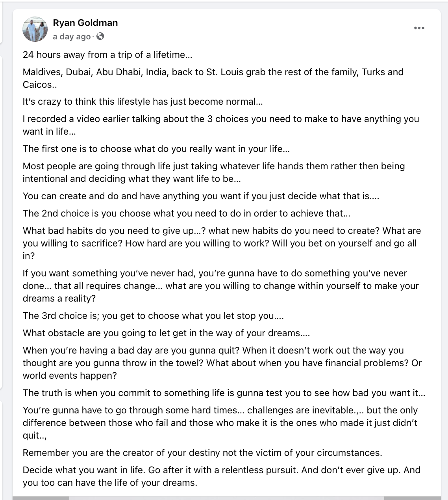Screen dimensions: 448x500
Task: Click the paragraph about recording a video earlier
Action: (221, 125)
